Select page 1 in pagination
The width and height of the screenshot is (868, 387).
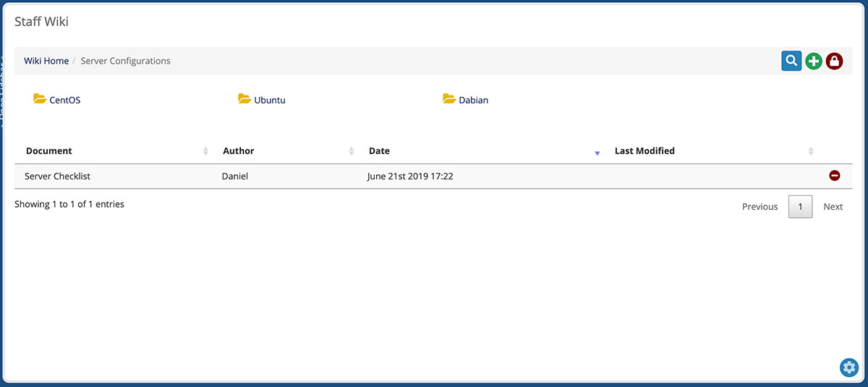pos(800,207)
